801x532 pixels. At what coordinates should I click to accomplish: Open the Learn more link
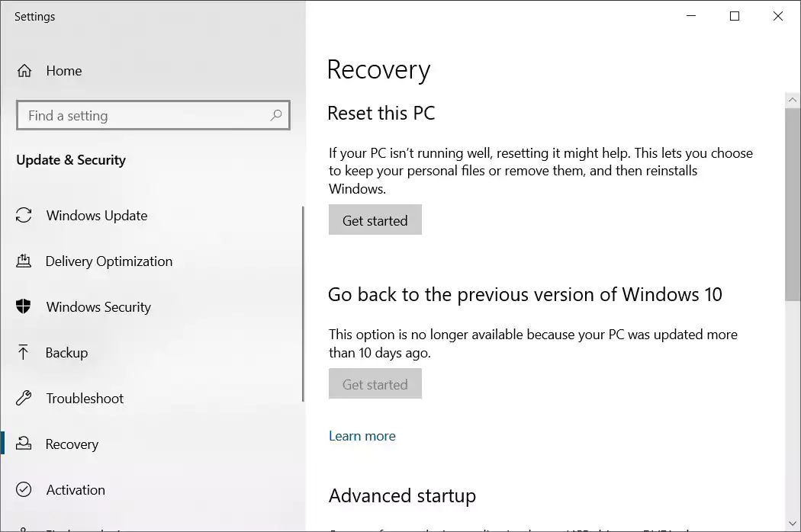point(362,435)
